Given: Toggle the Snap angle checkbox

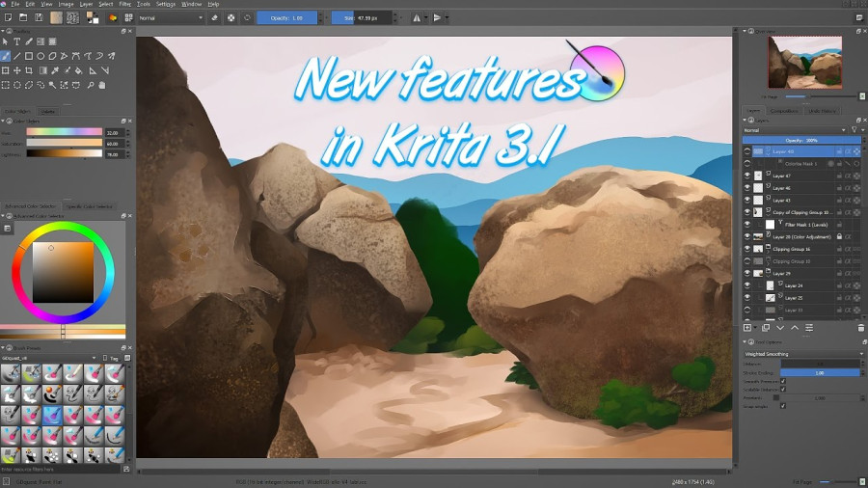Looking at the screenshot, I should 783,406.
